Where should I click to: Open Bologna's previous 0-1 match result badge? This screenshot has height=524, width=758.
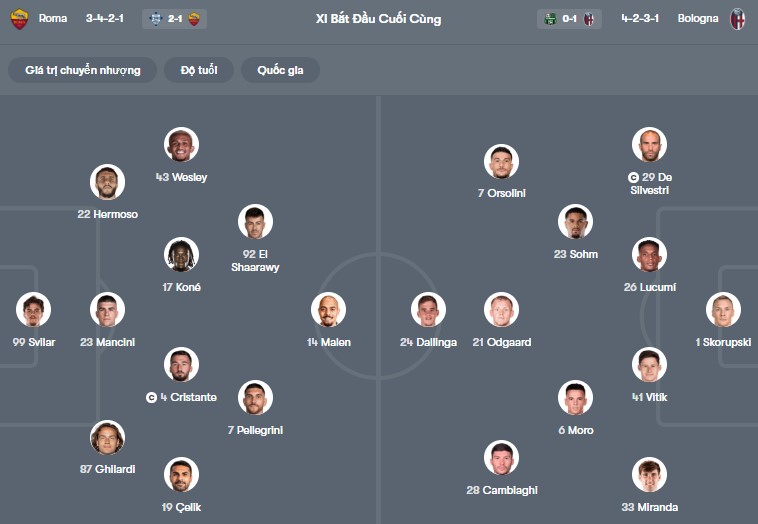click(568, 18)
